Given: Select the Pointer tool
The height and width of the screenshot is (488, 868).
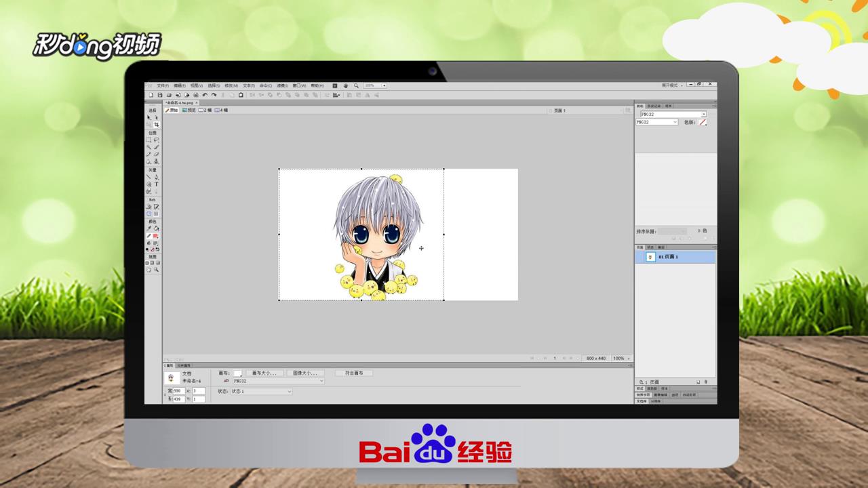Looking at the screenshot, I should pos(149,117).
